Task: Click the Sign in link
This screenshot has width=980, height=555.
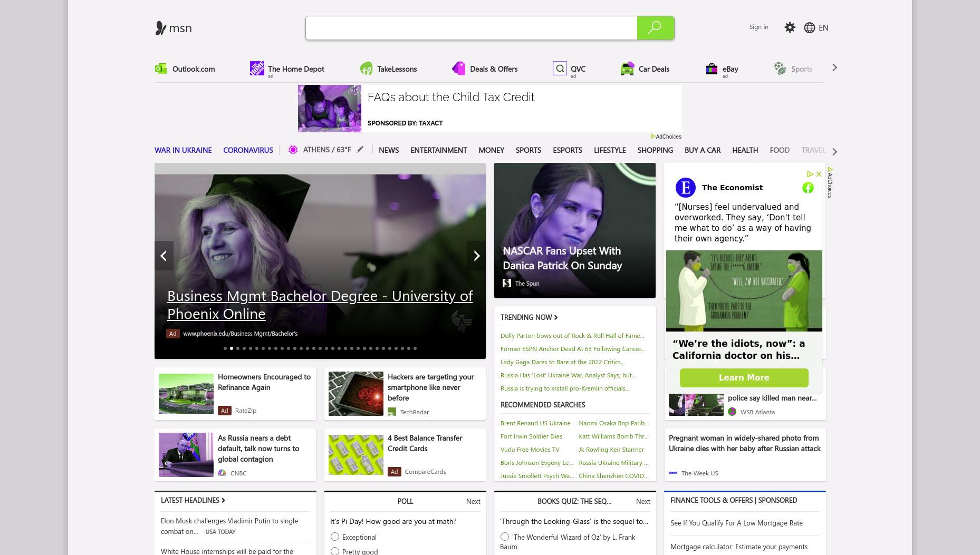Action: (x=758, y=27)
